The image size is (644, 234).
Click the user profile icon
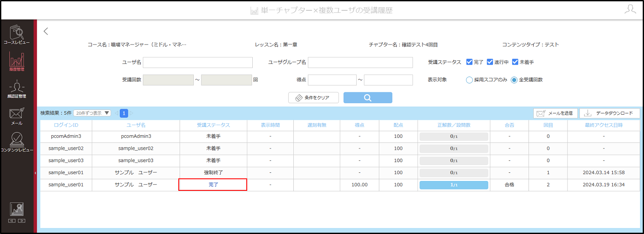click(x=630, y=9)
